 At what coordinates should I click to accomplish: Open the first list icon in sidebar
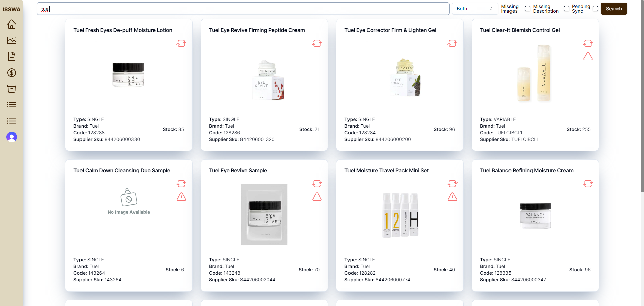(12, 105)
